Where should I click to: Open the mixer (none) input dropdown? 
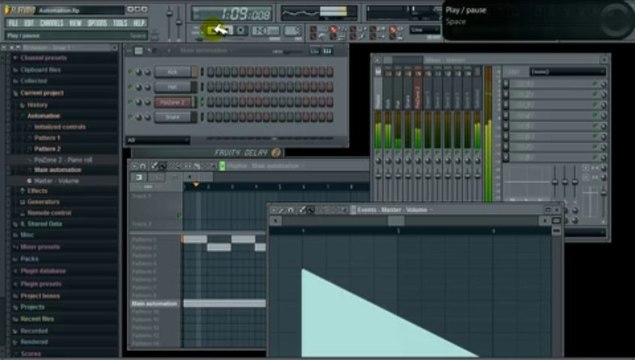coord(567,72)
